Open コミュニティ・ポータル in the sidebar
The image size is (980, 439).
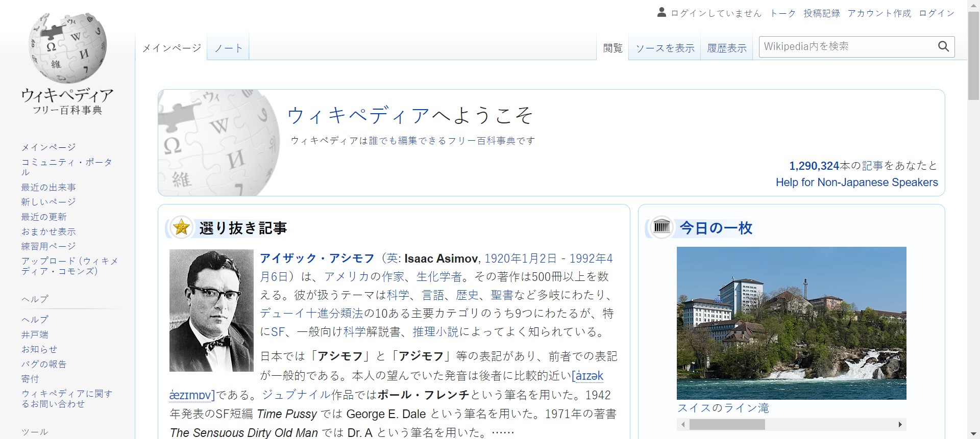(x=67, y=167)
